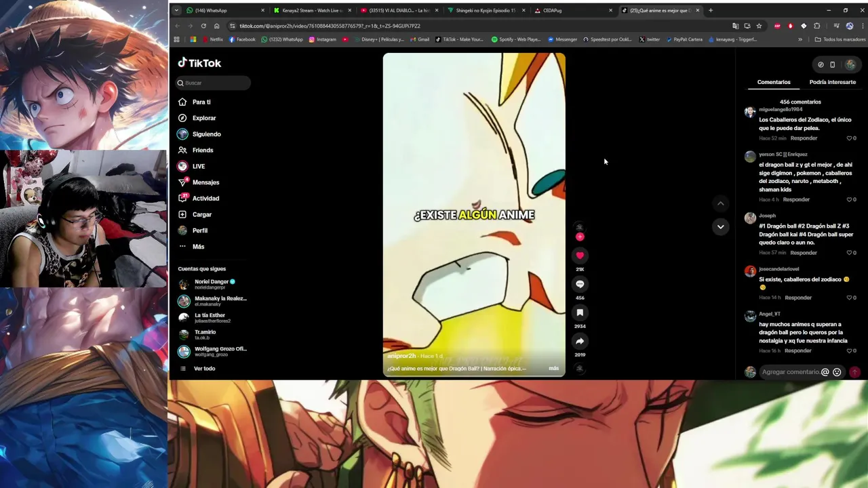Image resolution: width=868 pixels, height=488 pixels.
Task: Like yerson SC Enriquez's comment
Action: (849, 200)
